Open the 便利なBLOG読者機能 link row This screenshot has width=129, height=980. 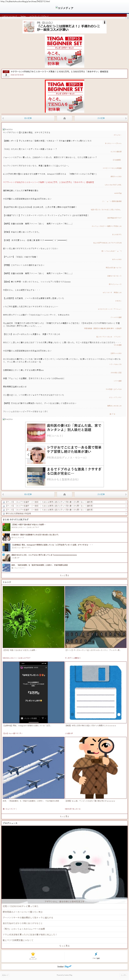coord(65,514)
